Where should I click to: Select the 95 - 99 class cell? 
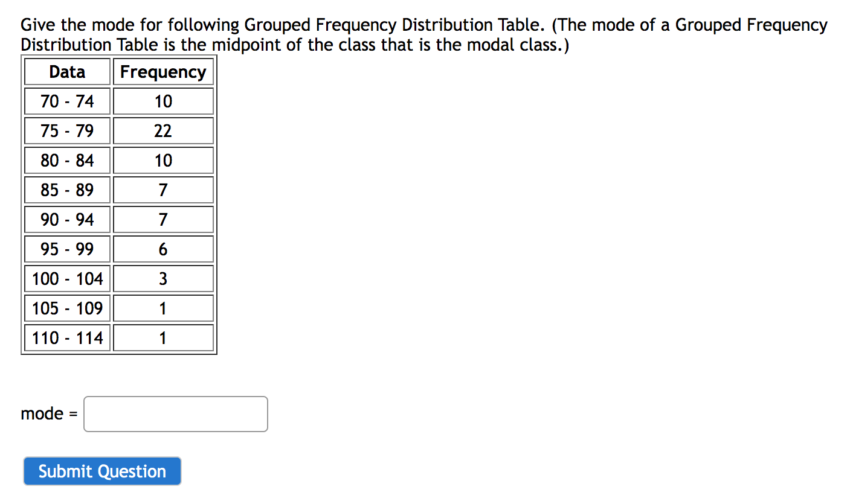click(66, 249)
